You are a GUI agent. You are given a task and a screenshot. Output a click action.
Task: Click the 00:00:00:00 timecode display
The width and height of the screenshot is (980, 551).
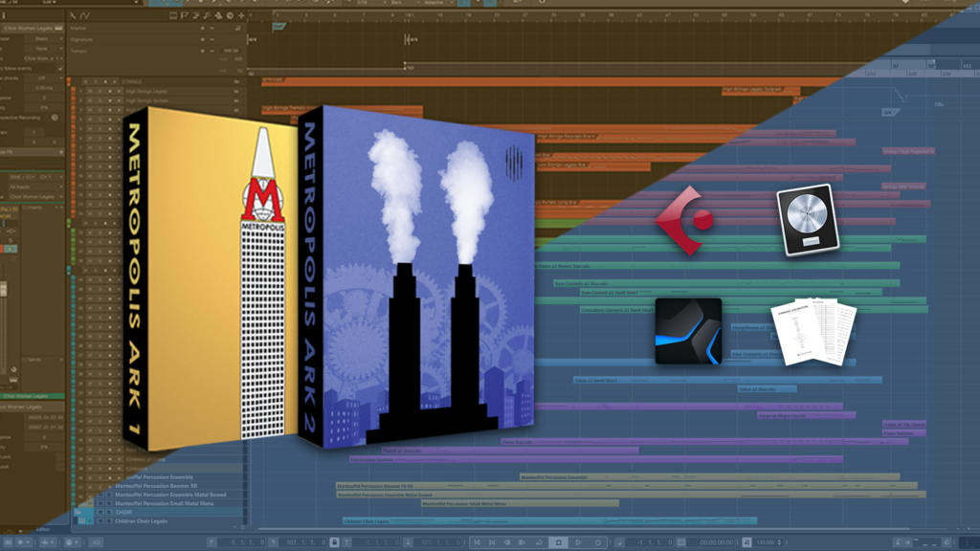716,542
